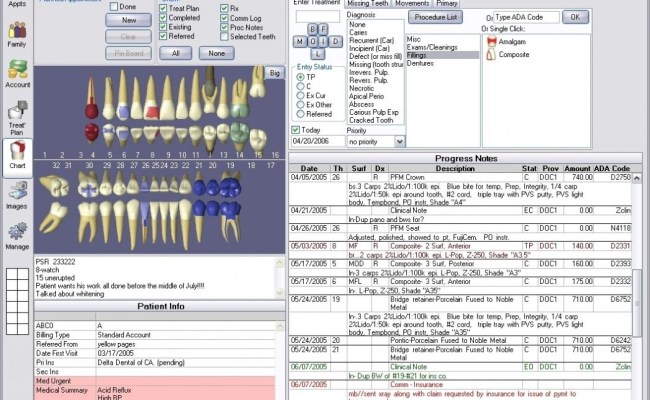The image size is (650, 400).
Task: Click the Big chart button
Action: click(274, 73)
